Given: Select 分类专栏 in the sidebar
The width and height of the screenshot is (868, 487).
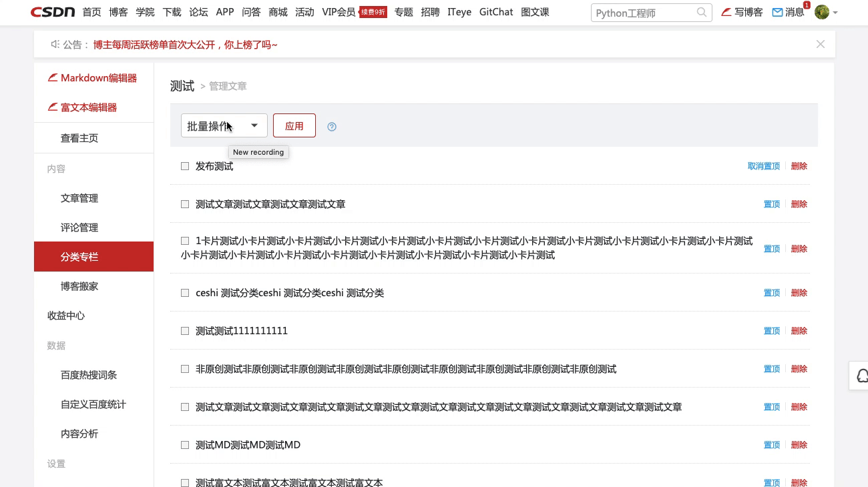Looking at the screenshot, I should [x=93, y=257].
